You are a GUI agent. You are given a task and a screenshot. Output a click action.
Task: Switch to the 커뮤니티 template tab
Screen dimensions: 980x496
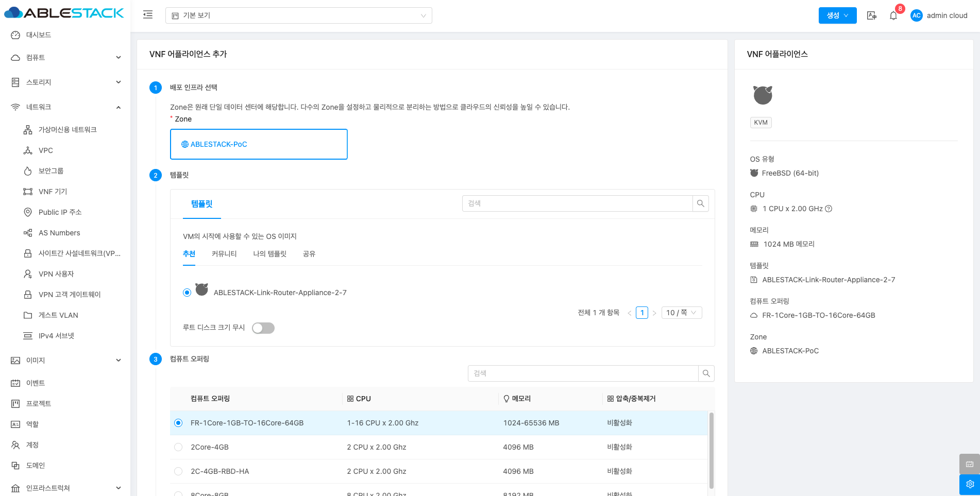coord(224,254)
